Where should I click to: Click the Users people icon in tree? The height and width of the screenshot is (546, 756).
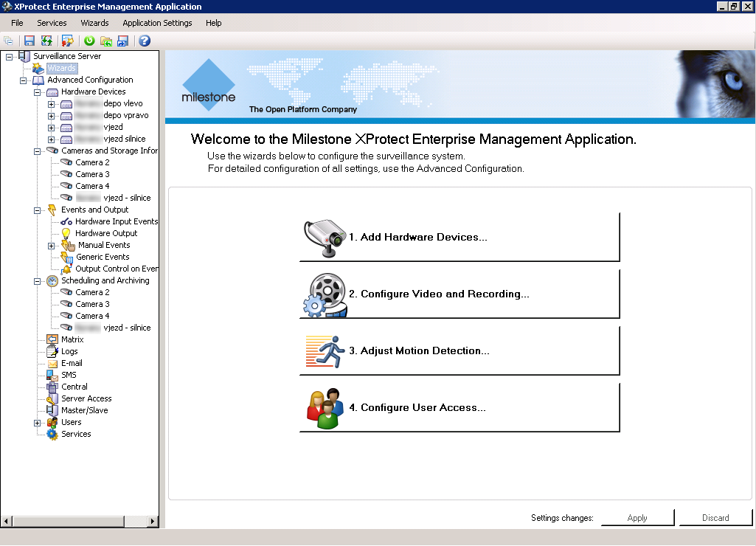[52, 423]
